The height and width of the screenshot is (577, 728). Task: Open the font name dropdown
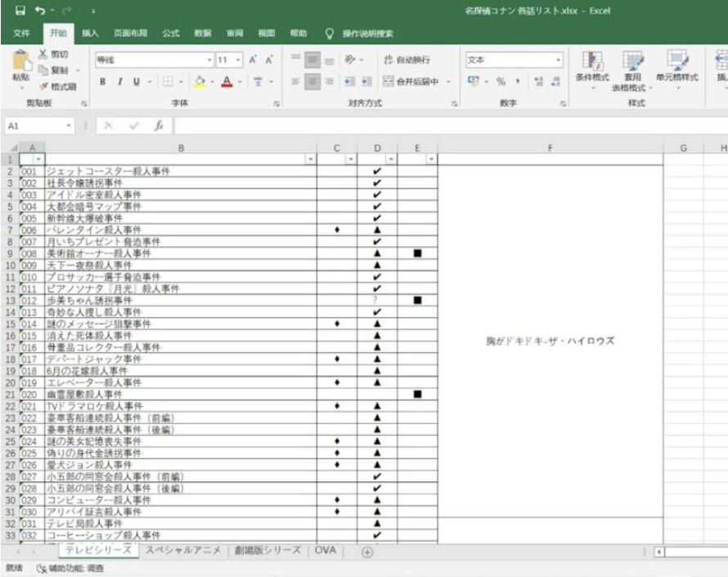point(208,60)
